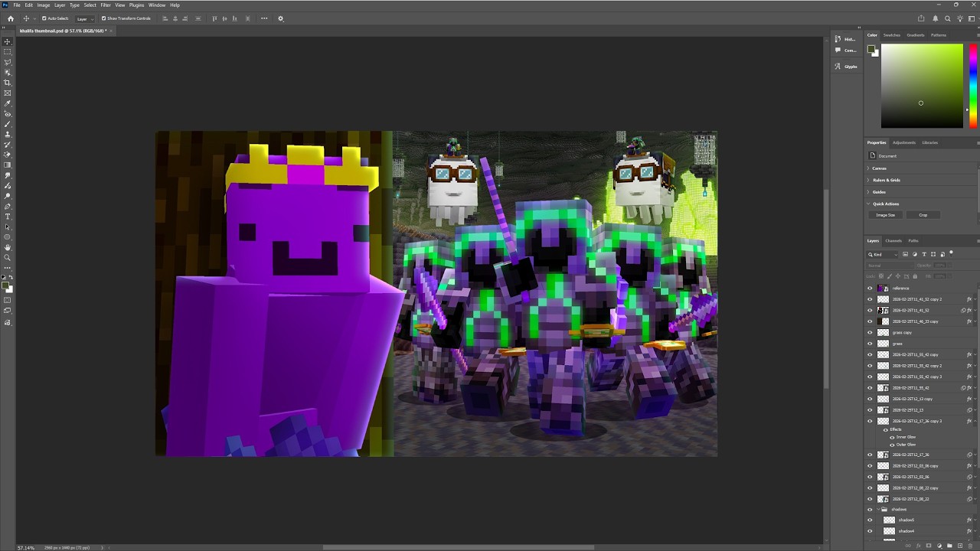Select the reference layer thumbnail

click(883, 289)
